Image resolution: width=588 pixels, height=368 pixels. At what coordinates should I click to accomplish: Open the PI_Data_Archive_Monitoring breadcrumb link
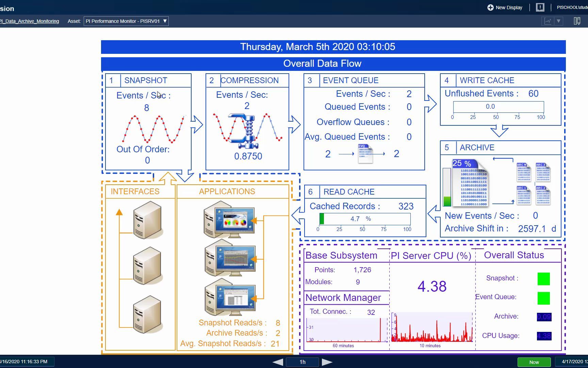(30, 21)
